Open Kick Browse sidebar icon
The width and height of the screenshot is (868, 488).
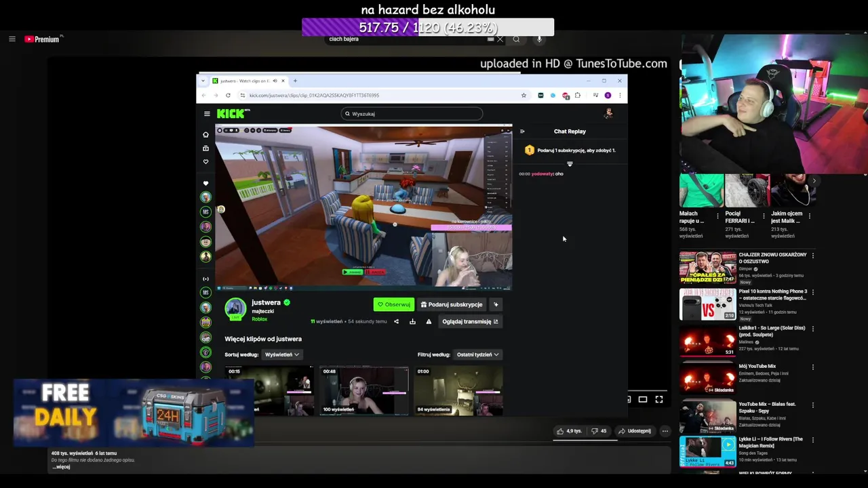click(x=205, y=148)
